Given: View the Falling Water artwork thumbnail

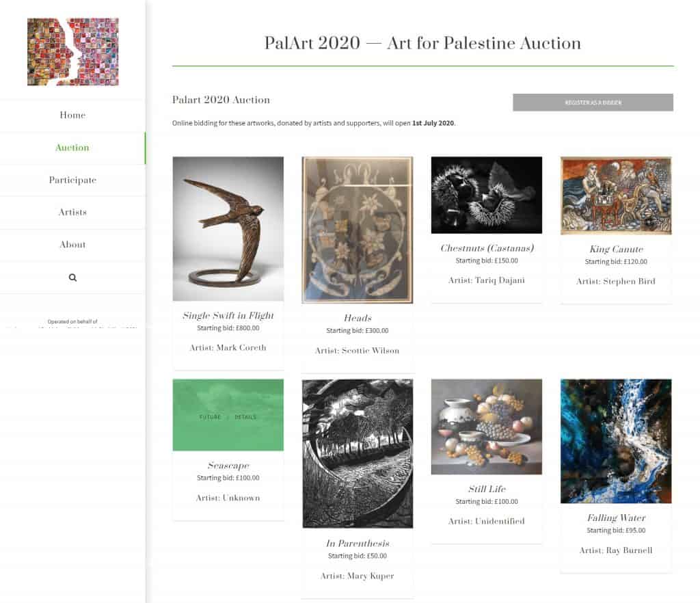Looking at the screenshot, I should click(616, 441).
